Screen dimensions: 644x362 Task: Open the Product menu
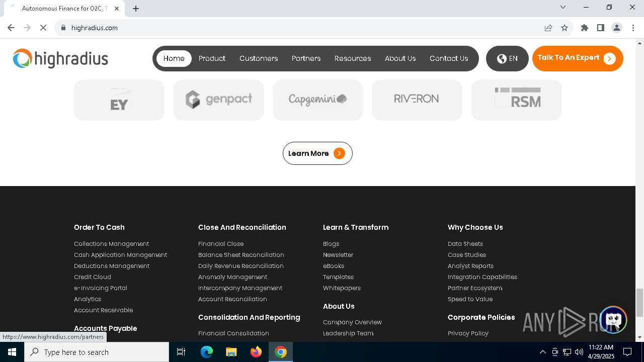[x=212, y=58]
